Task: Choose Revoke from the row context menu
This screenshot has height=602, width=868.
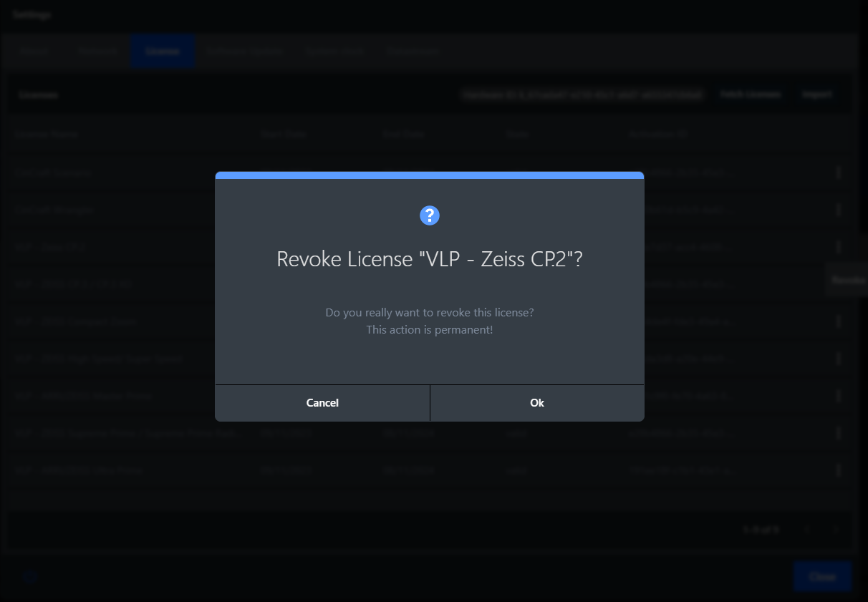Action: pyautogui.click(x=848, y=281)
